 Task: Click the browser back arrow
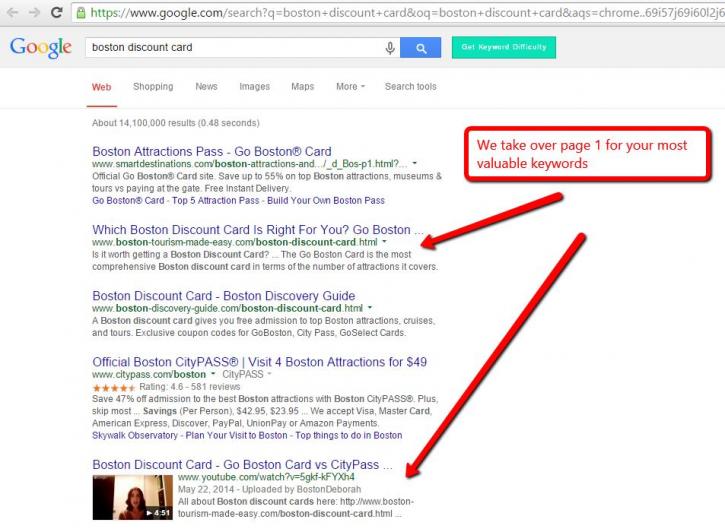point(12,12)
